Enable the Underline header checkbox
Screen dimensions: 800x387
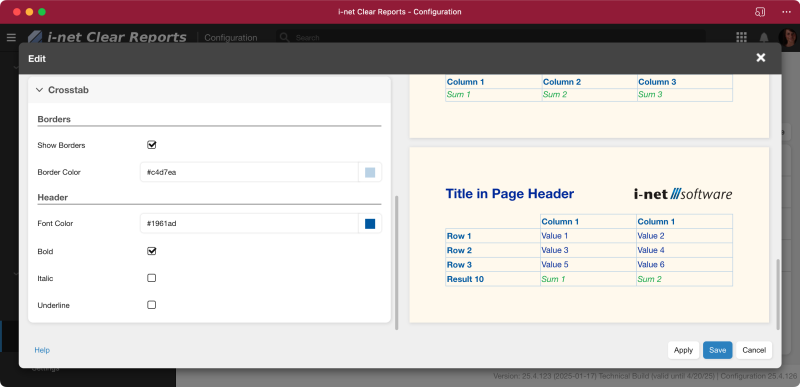pyautogui.click(x=152, y=305)
